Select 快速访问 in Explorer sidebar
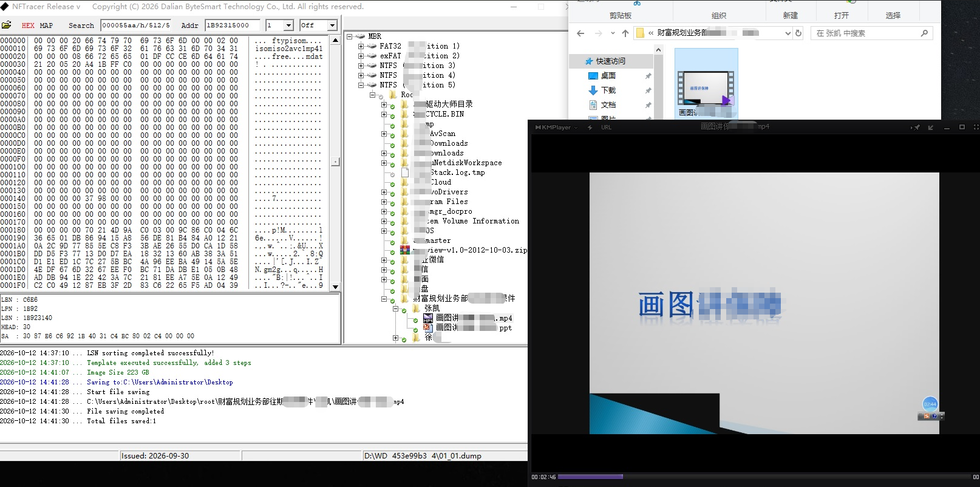Screen dimensions: 980x487 click(611, 61)
